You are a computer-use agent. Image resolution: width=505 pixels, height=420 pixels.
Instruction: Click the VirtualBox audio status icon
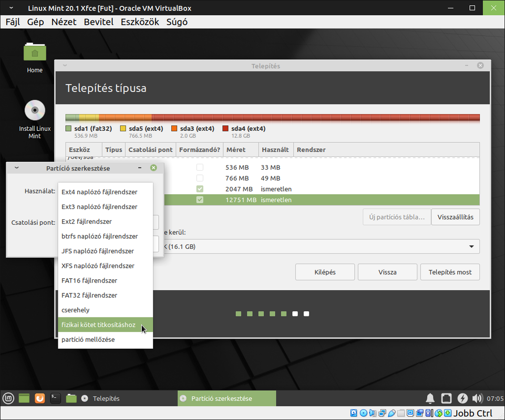click(373, 413)
